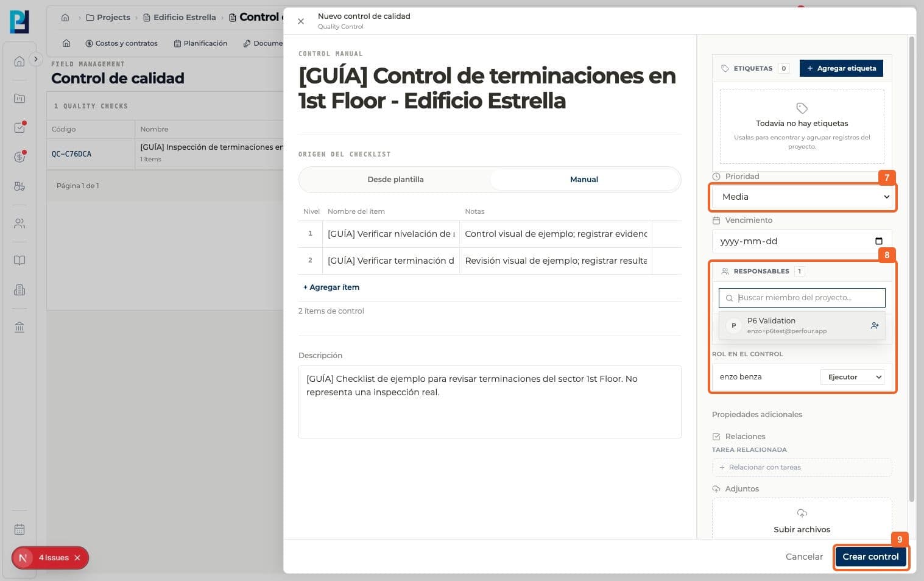The height and width of the screenshot is (581, 924).
Task: Open the calendar icon at sidebar bottom
Action: coord(19,529)
